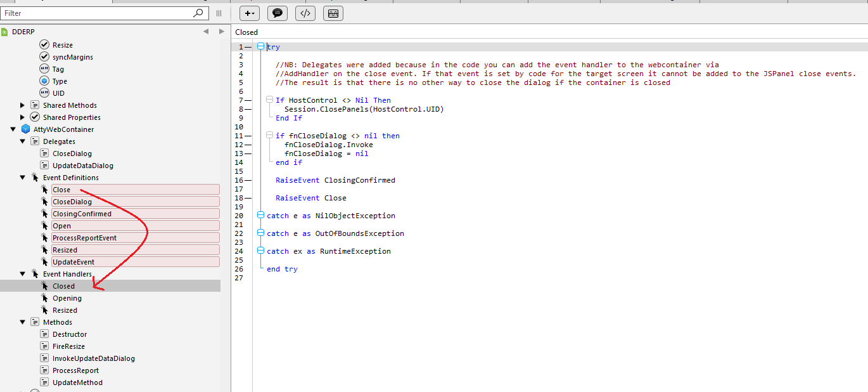
Task: Expand the Shared Properties group
Action: tap(23, 117)
